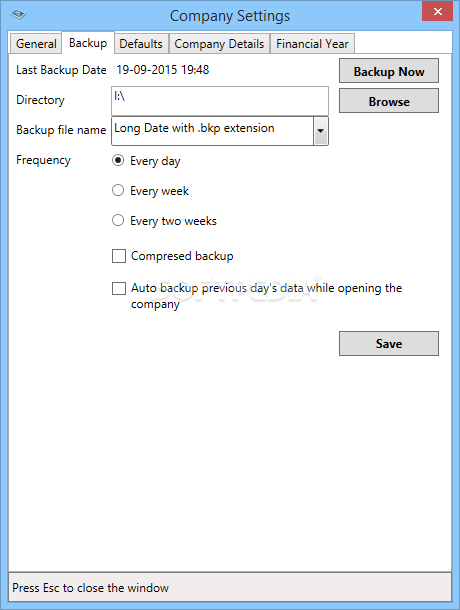This screenshot has width=460, height=610.
Task: Save the backup settings
Action: [x=389, y=344]
